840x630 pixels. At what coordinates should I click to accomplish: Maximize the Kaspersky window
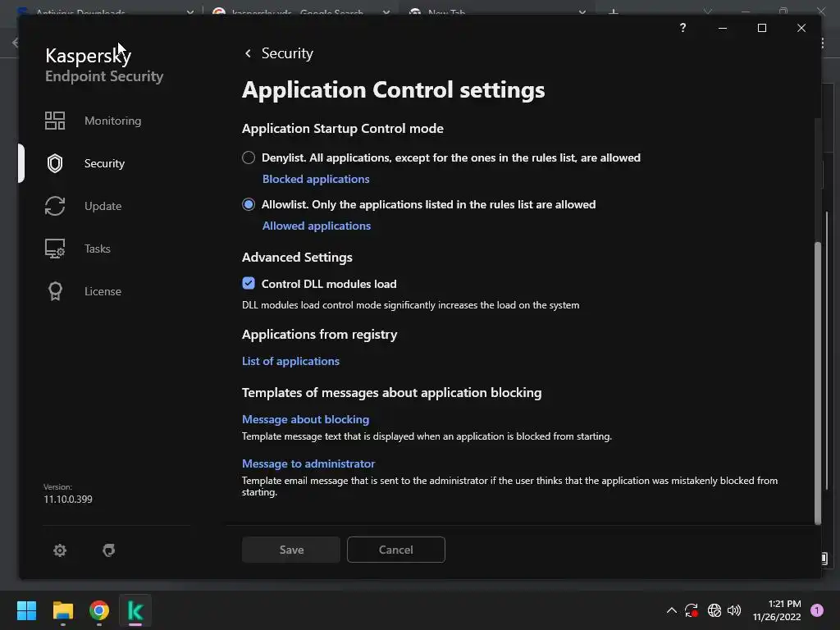click(762, 28)
